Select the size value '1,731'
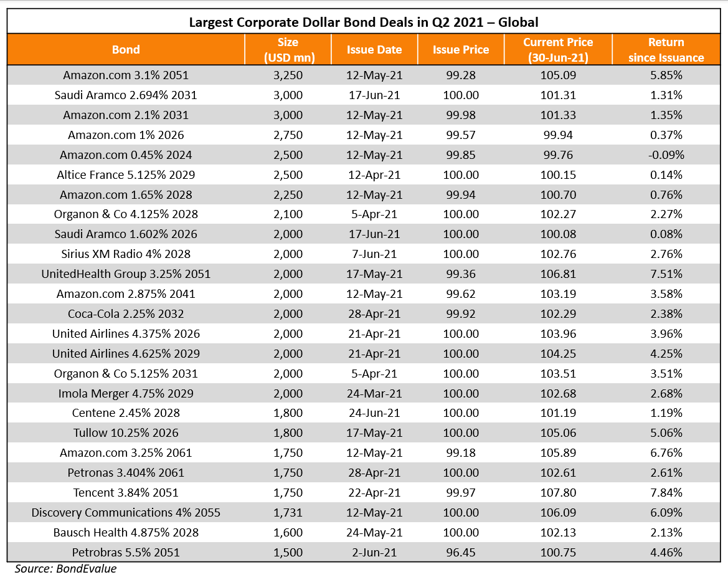The width and height of the screenshot is (728, 577). point(288,513)
